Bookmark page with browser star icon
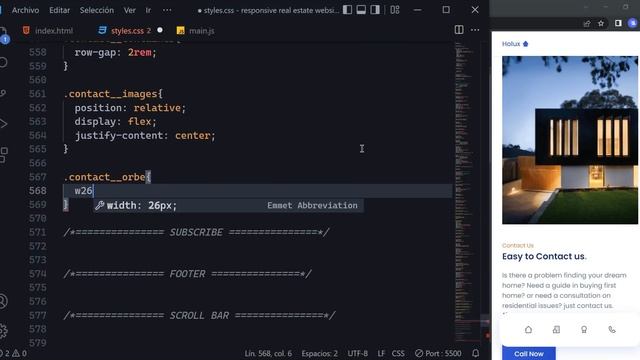 pos(601,23)
